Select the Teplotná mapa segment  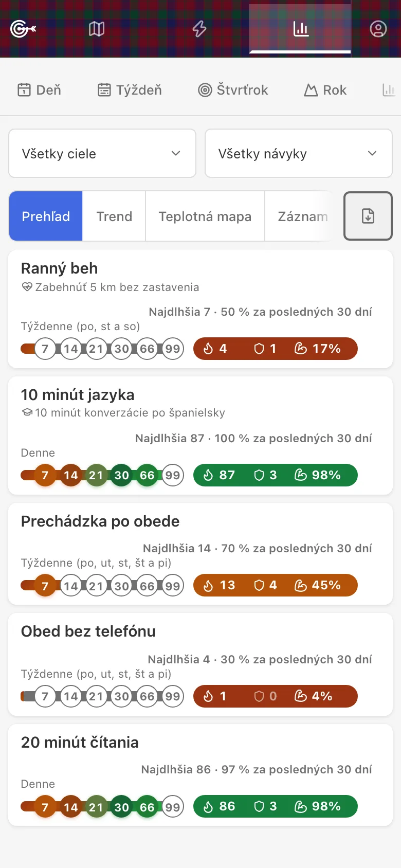(205, 216)
